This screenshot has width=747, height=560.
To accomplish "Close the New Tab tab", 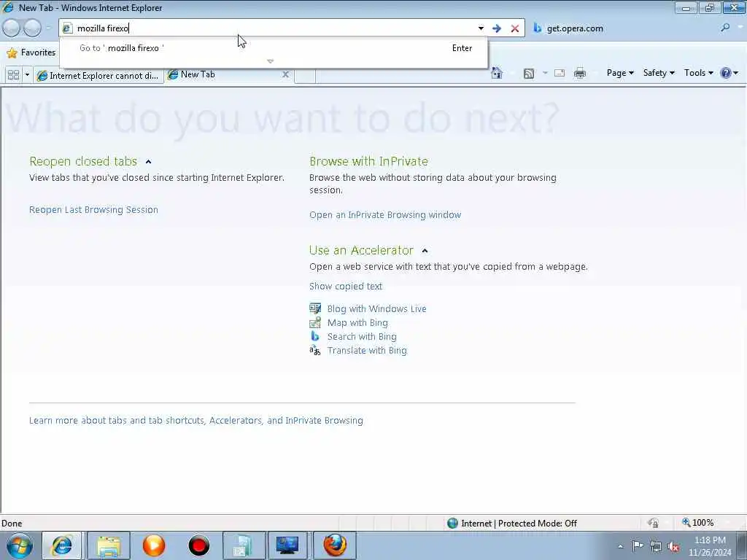I will click(285, 74).
